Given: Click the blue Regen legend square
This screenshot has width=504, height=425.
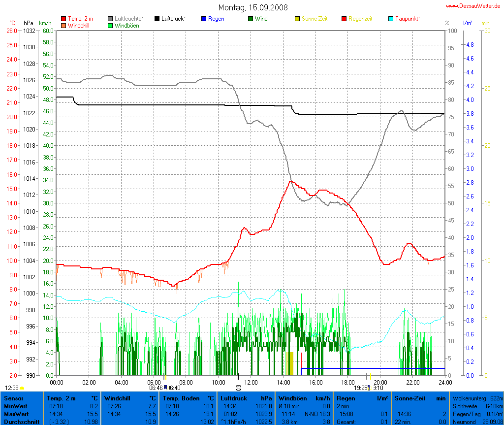Looking at the screenshot, I should pyautogui.click(x=204, y=19).
